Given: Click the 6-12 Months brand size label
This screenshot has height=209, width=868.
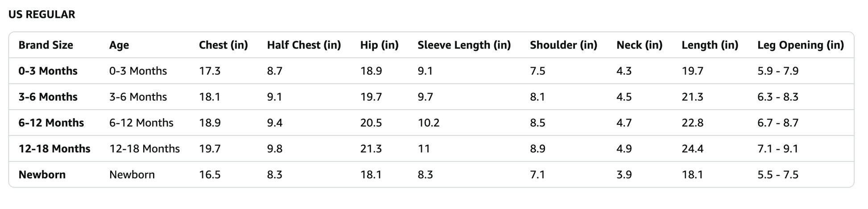Looking at the screenshot, I should (x=51, y=123).
